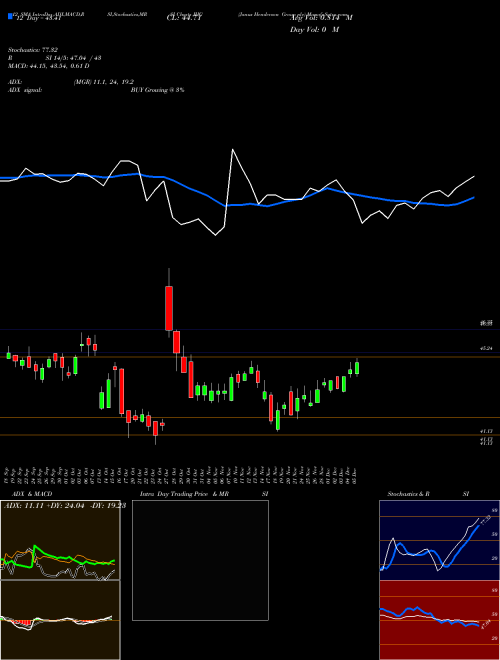Viewport: 500px width, 660px height.
Task: Open the empty intraday trading price panel
Action: click(200, 560)
